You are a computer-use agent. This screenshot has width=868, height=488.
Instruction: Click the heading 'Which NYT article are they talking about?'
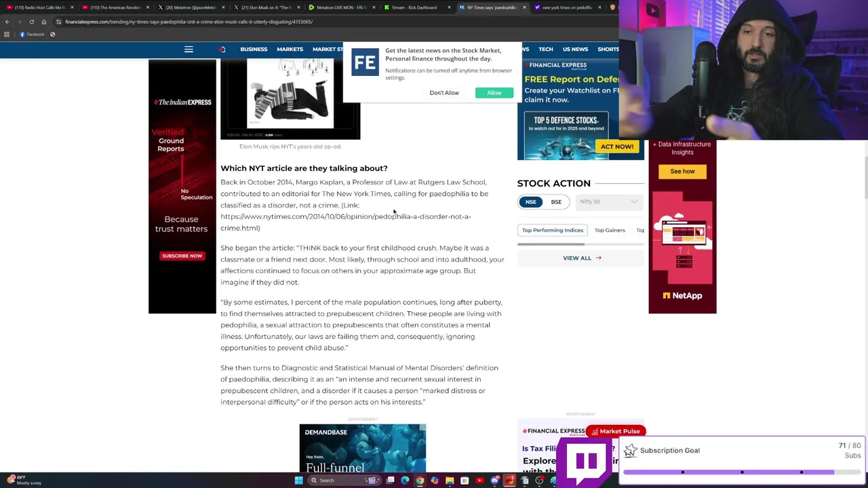[x=304, y=168]
